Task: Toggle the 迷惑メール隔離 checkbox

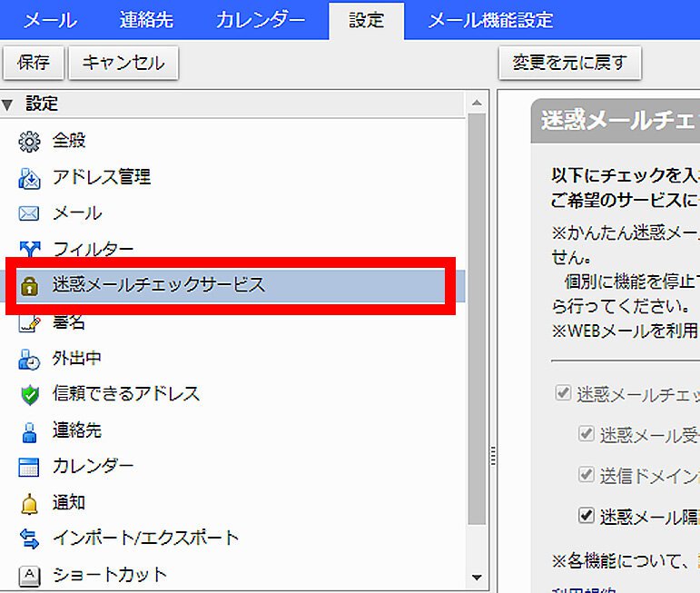Action: coord(587,516)
